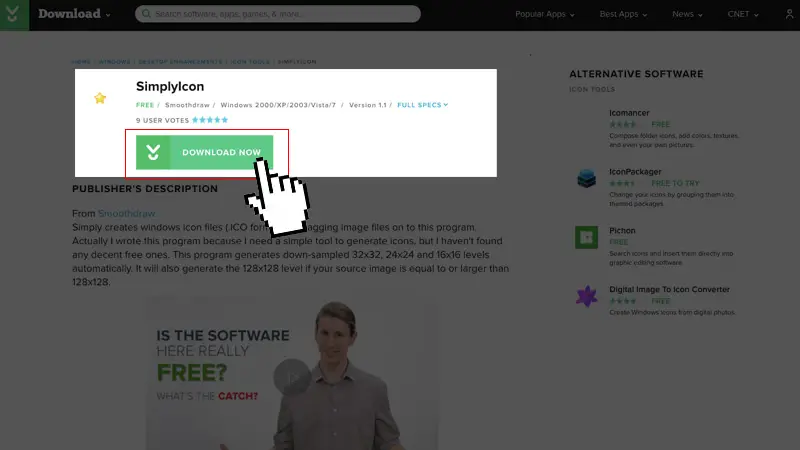This screenshot has height=450, width=800.
Task: Click the Icomancer rating stars
Action: point(623,124)
